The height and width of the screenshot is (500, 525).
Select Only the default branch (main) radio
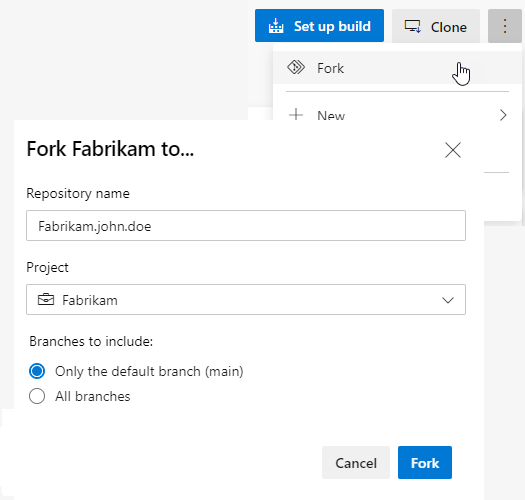(37, 371)
